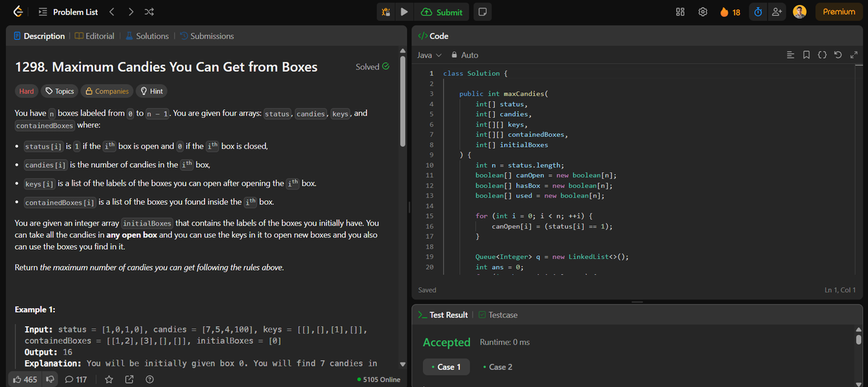Screen dimensions: 868x387
Task: Star the problem as favorite
Action: pos(109,380)
